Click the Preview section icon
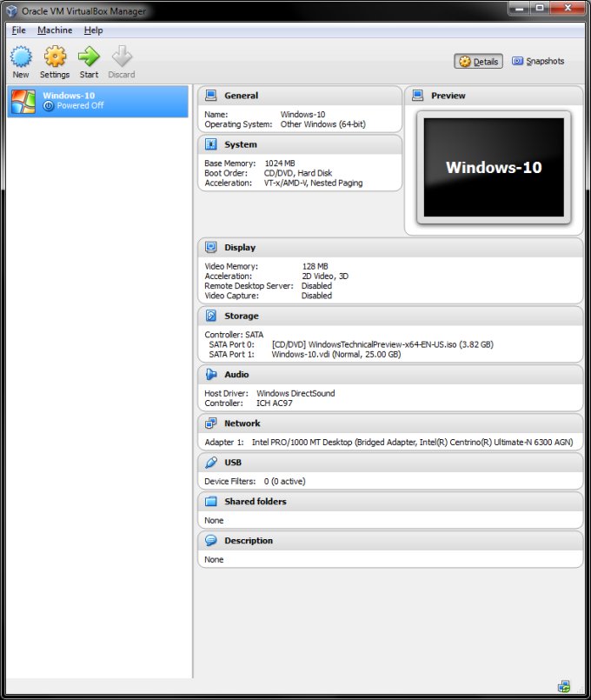This screenshot has width=591, height=700. (417, 95)
